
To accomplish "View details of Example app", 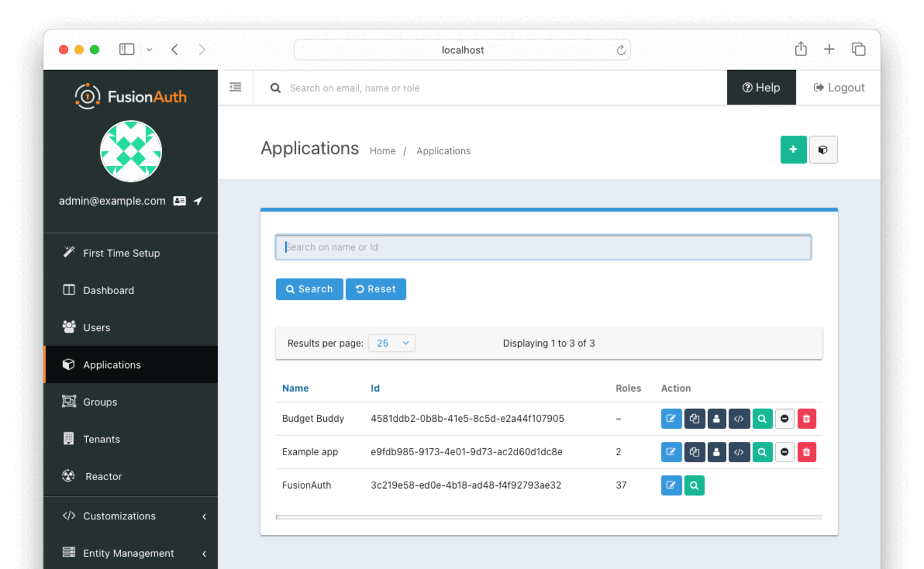I will pyautogui.click(x=762, y=452).
